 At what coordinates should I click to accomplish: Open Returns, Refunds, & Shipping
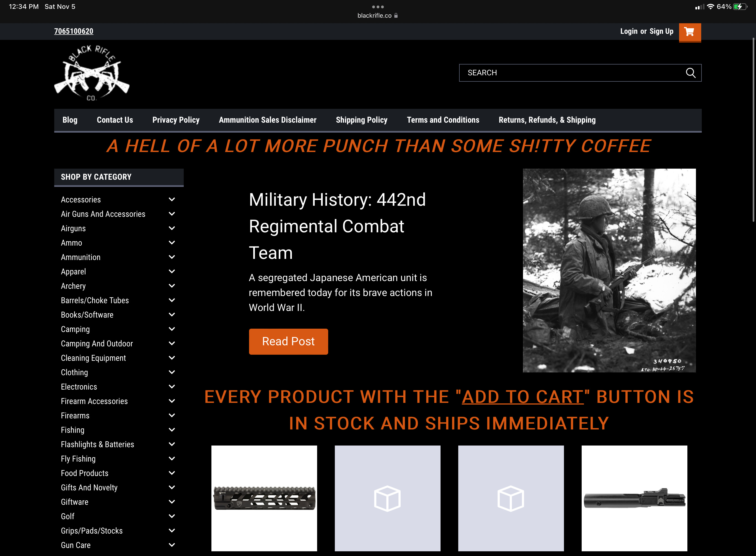coord(547,120)
